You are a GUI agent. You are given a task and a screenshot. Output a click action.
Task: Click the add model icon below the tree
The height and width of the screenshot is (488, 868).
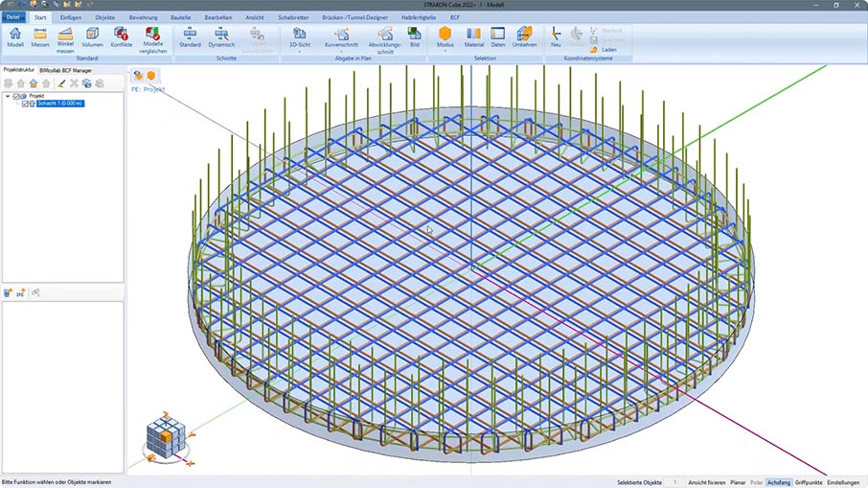8,292
